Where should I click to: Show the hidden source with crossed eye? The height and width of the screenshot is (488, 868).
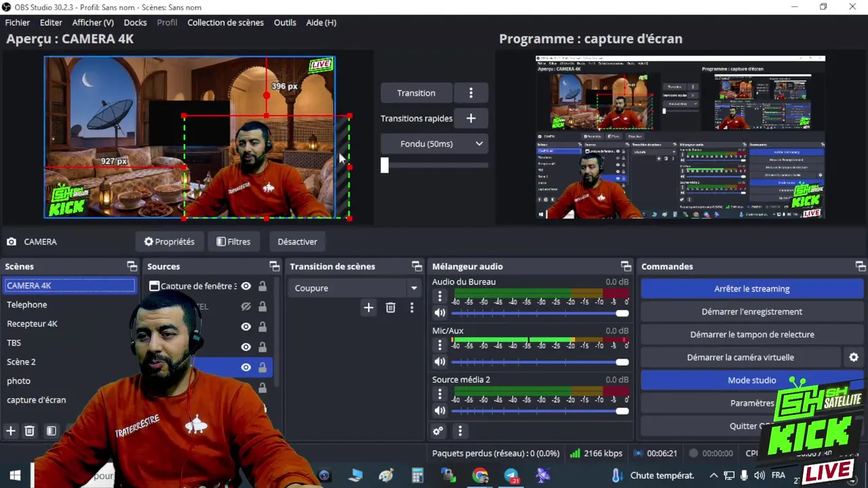pyautogui.click(x=246, y=306)
